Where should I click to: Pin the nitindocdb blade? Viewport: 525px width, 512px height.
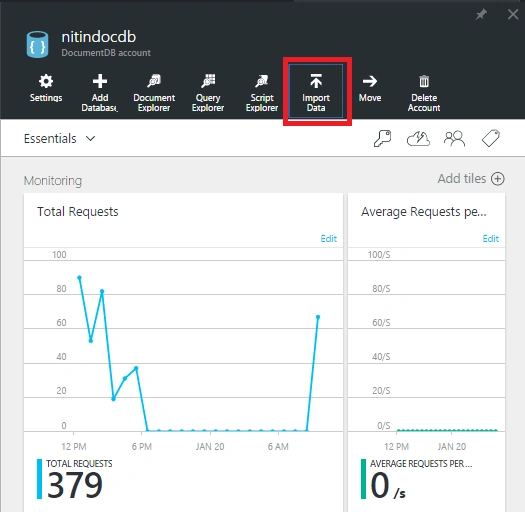(x=481, y=14)
